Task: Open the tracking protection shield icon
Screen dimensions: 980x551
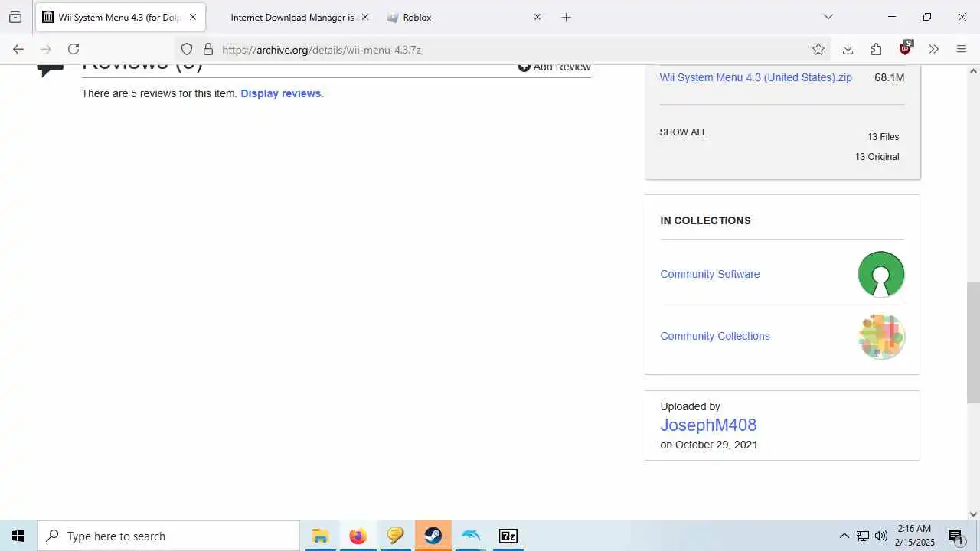Action: click(x=187, y=49)
